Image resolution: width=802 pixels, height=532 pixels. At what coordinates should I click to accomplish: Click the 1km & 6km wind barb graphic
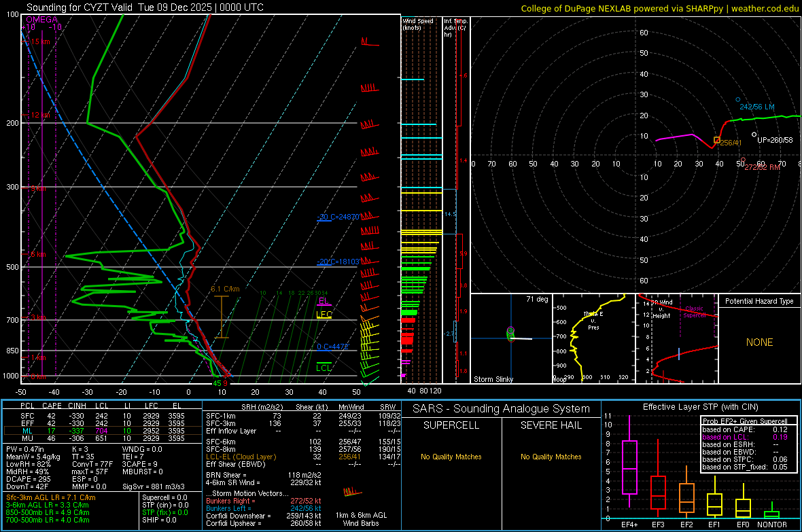[x=353, y=492]
